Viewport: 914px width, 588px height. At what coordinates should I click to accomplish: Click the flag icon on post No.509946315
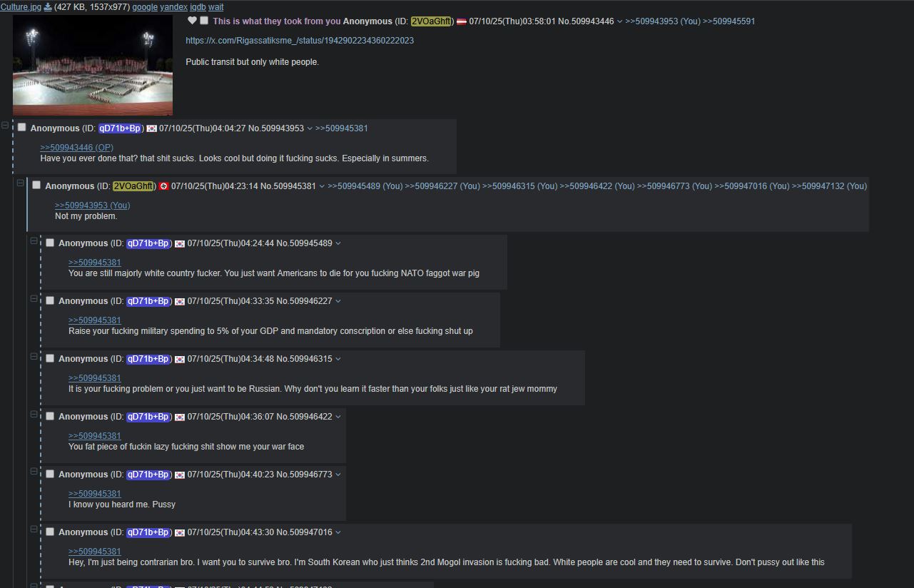[180, 360]
